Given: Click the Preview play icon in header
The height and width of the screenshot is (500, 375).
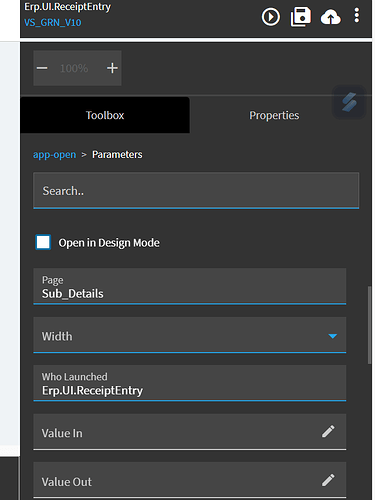Looking at the screenshot, I should 270,17.
